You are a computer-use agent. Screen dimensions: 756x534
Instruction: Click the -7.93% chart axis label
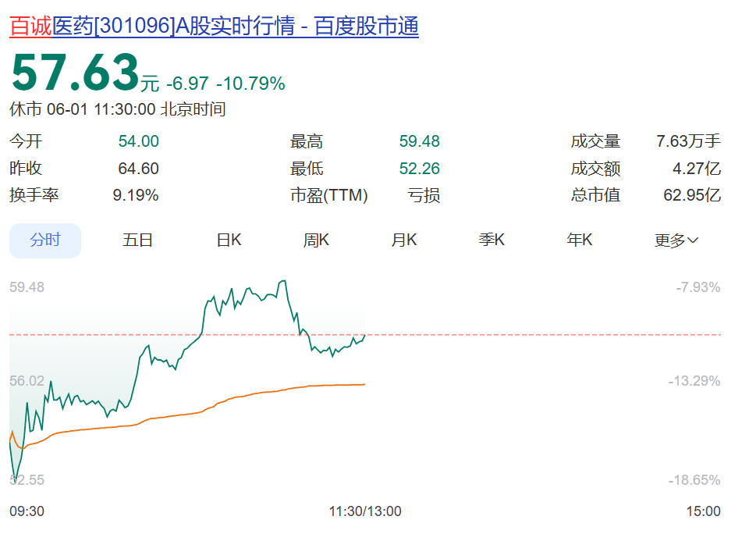[697, 287]
